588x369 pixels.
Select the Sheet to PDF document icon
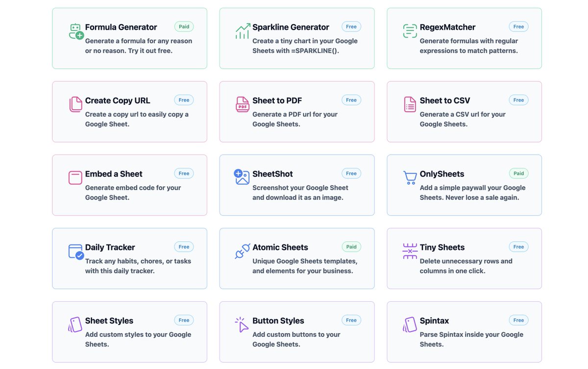click(242, 104)
